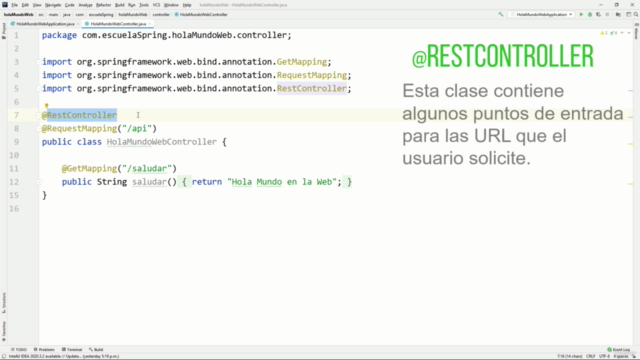Click the CRLF line separator in status bar

point(591,356)
